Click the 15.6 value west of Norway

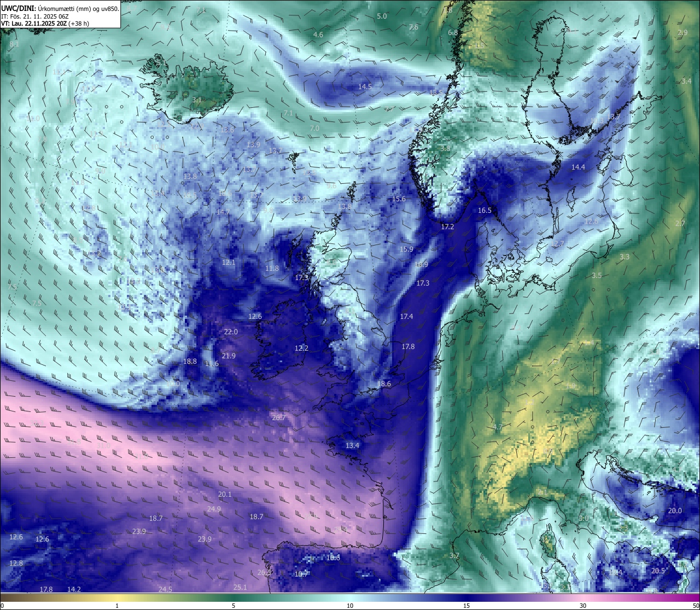click(399, 199)
